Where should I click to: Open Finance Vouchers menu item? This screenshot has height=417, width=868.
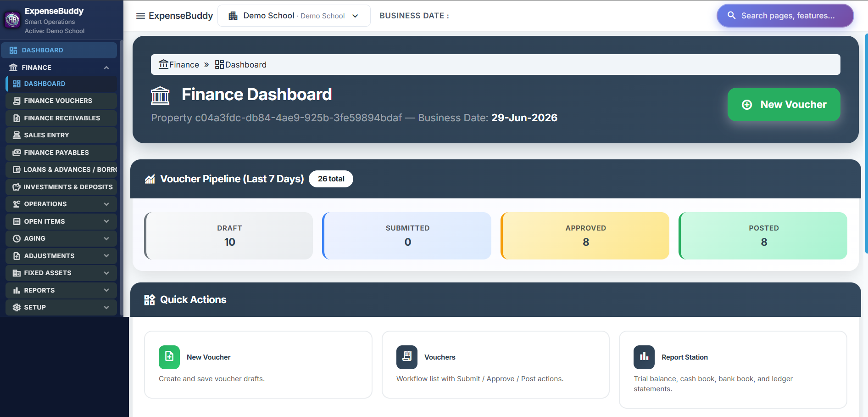[x=61, y=101]
